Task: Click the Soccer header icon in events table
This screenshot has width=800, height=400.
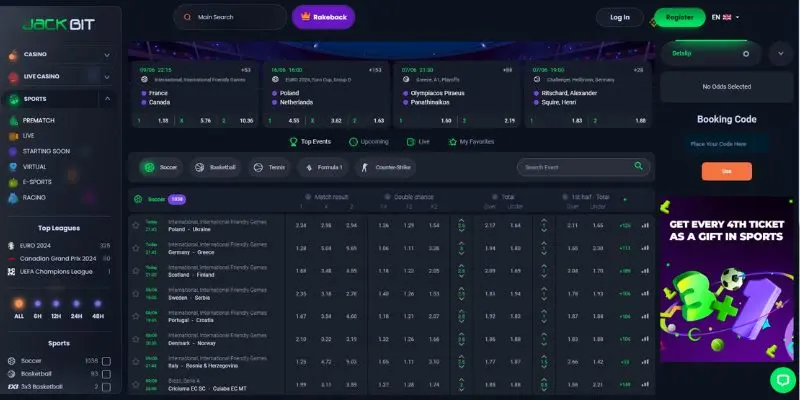Action: coord(138,199)
